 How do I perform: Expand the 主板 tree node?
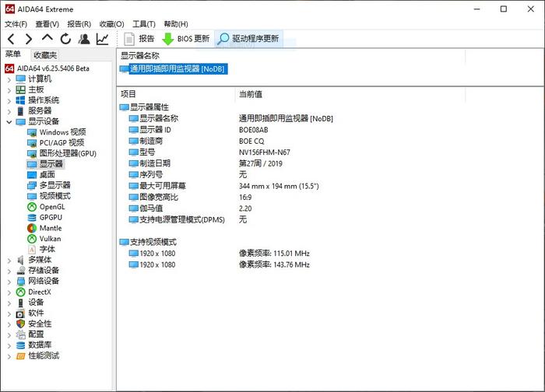click(9, 90)
